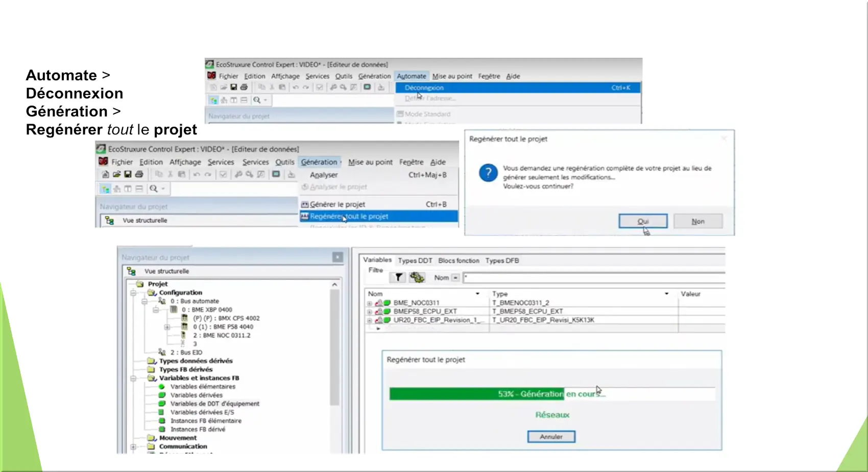
Task: Switch to Types DFB tab
Action: click(x=502, y=261)
